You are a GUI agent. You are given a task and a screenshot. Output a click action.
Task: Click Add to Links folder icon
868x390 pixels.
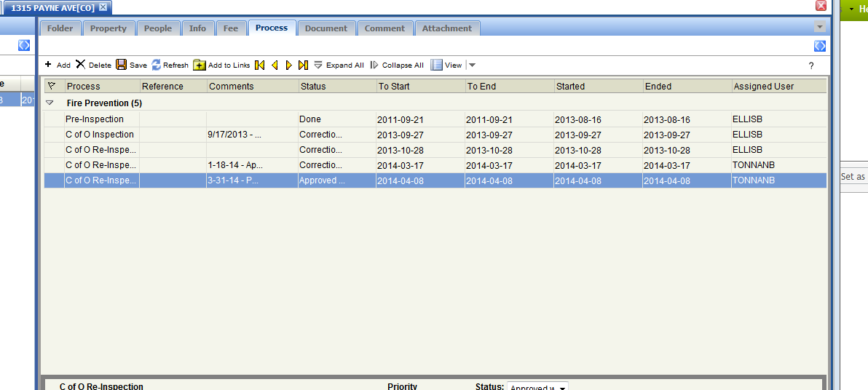[200, 65]
